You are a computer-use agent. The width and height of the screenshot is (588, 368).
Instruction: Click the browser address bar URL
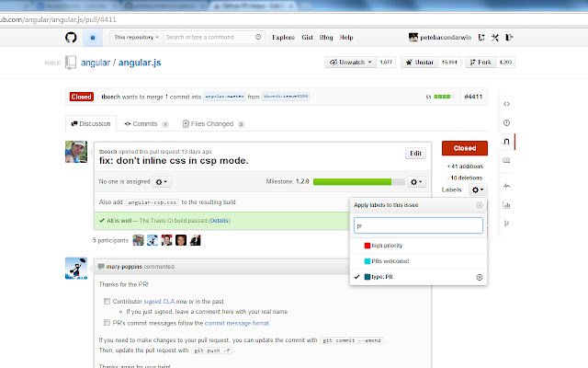click(58, 19)
